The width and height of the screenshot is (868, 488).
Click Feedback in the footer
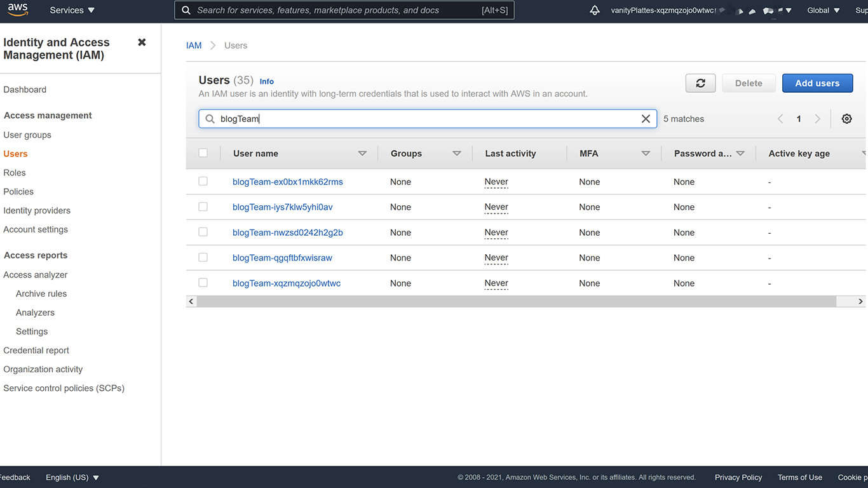pyautogui.click(x=15, y=477)
